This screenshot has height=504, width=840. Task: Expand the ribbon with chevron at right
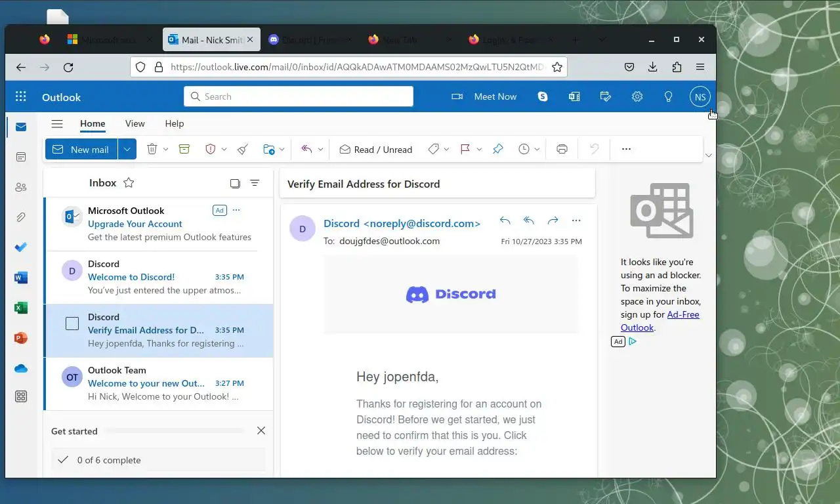click(x=708, y=156)
